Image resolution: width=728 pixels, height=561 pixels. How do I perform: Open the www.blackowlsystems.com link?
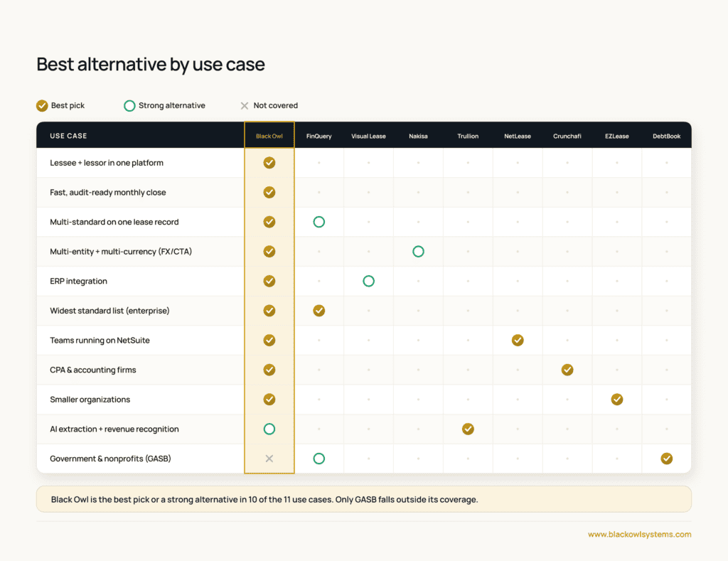point(640,535)
